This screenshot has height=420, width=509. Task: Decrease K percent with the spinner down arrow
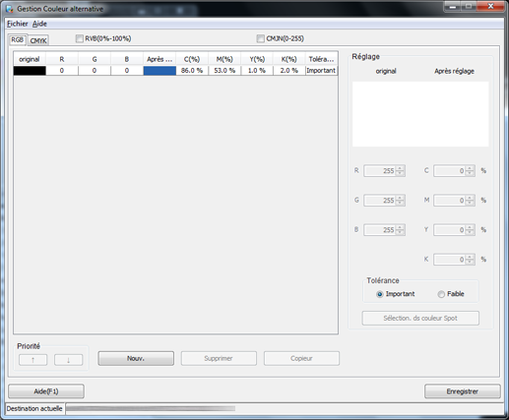tap(470, 262)
